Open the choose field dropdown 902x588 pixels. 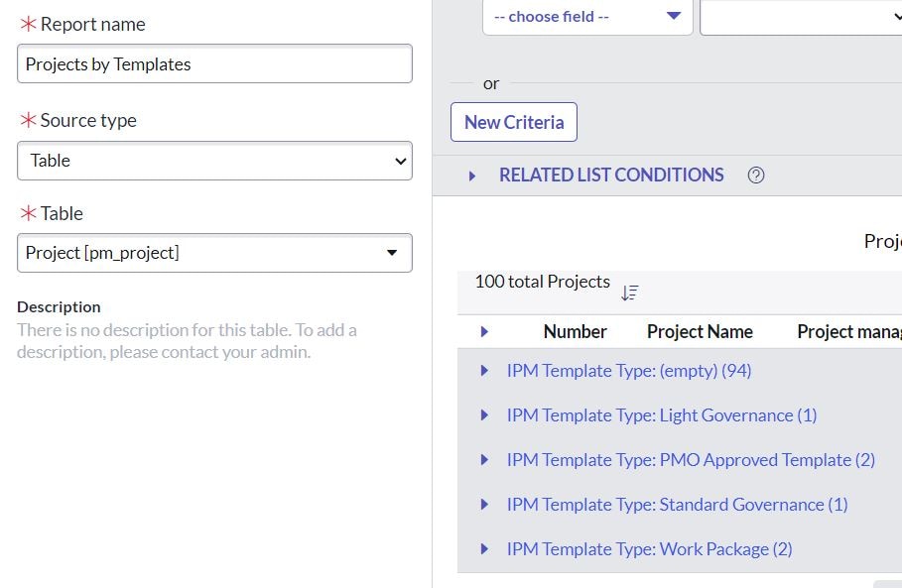pyautogui.click(x=587, y=17)
